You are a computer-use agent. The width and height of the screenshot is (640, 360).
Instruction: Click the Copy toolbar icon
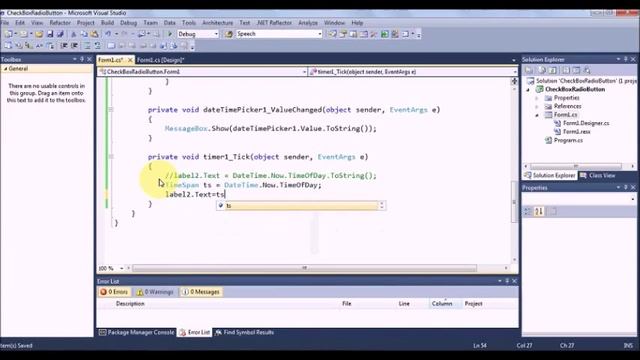pos(84,34)
